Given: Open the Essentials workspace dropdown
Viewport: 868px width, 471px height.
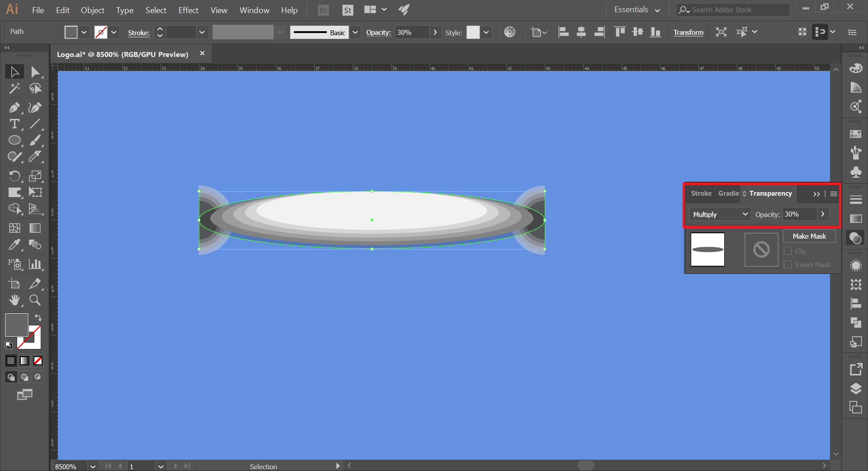Looking at the screenshot, I should [x=637, y=9].
